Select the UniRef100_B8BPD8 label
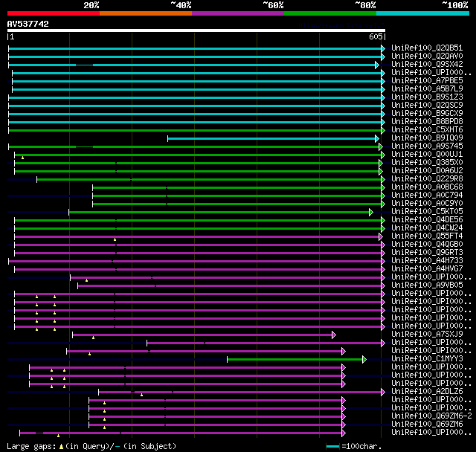The width and height of the screenshot is (476, 452). [x=427, y=122]
